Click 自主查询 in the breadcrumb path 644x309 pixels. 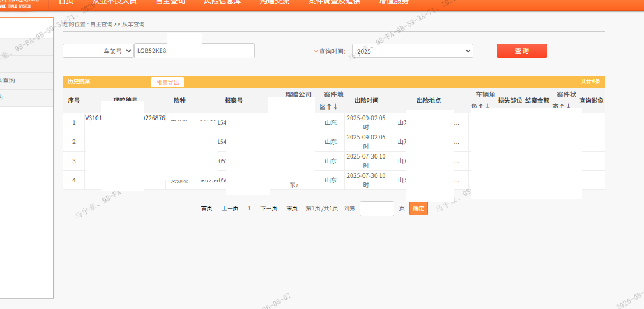[x=101, y=24]
